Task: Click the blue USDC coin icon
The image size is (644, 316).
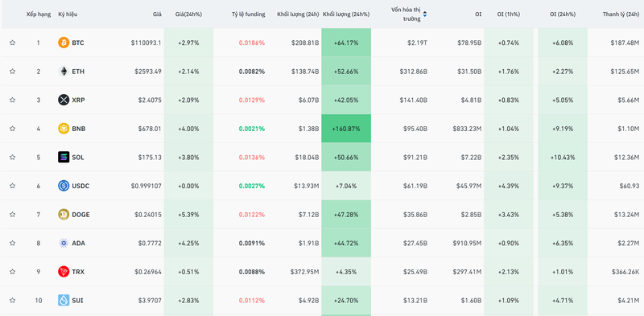Action: coord(64,186)
